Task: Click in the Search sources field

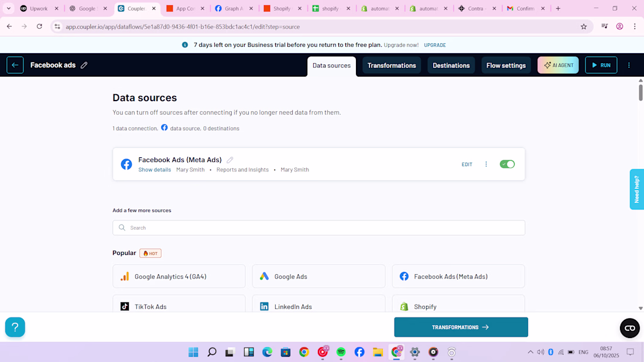Action: coord(318,228)
